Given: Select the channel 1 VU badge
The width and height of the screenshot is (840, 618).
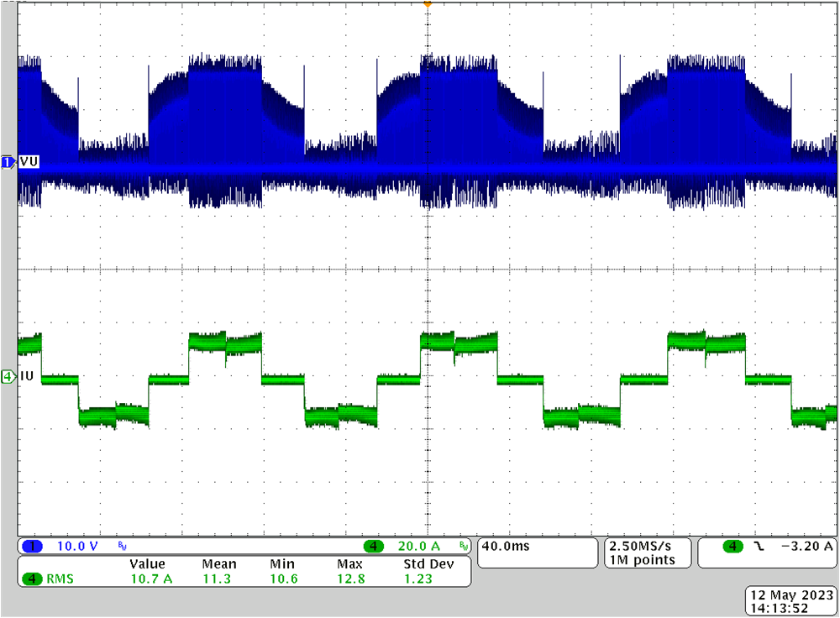Looking at the screenshot, I should [x=8, y=160].
